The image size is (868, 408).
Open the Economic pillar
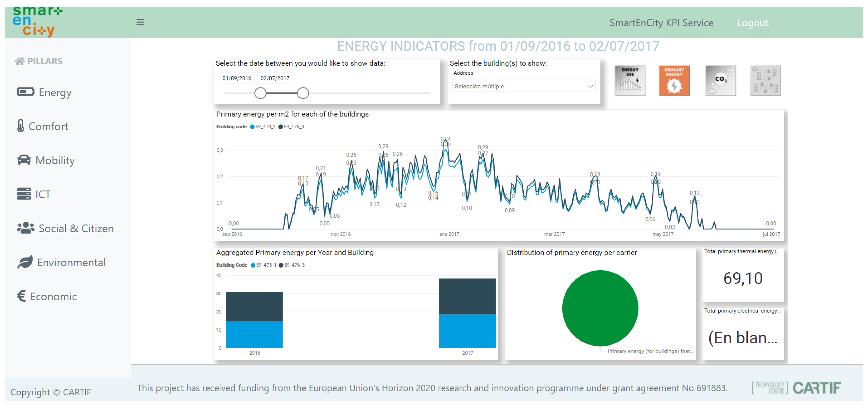pos(47,296)
